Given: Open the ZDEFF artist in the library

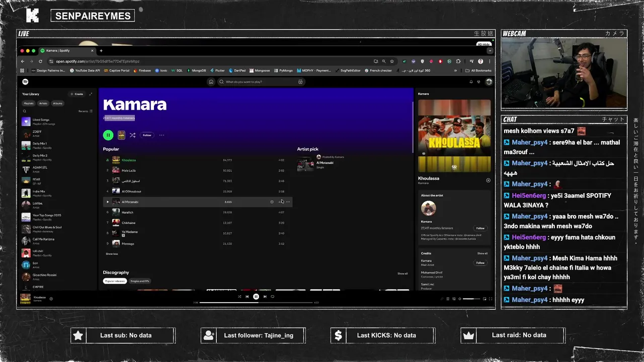Looking at the screenshot, I should pos(58,134).
